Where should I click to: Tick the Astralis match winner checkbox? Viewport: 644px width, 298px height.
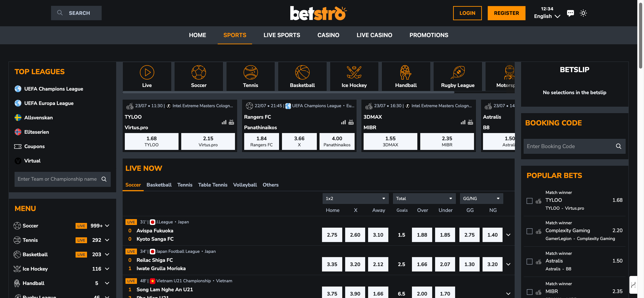(529, 262)
